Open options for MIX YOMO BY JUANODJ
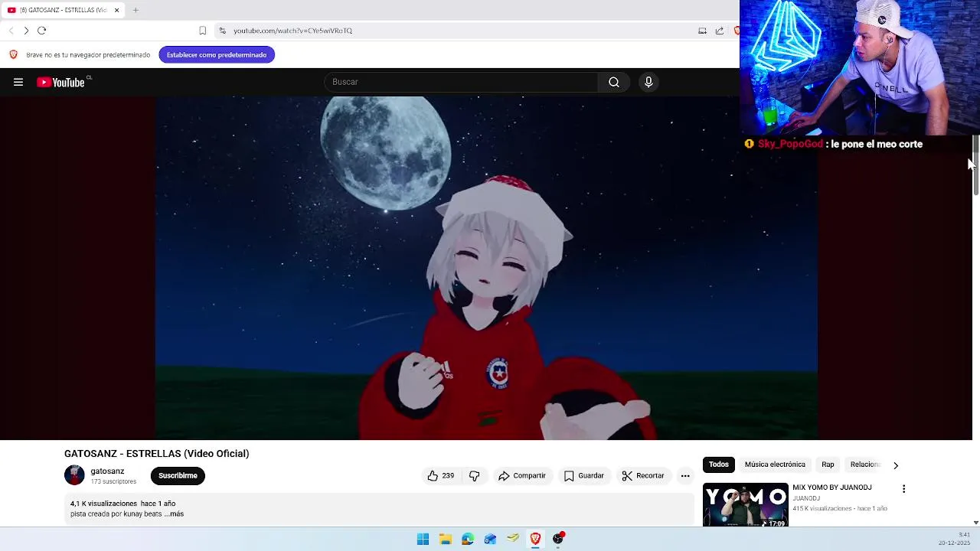The width and height of the screenshot is (980, 551). click(903, 489)
